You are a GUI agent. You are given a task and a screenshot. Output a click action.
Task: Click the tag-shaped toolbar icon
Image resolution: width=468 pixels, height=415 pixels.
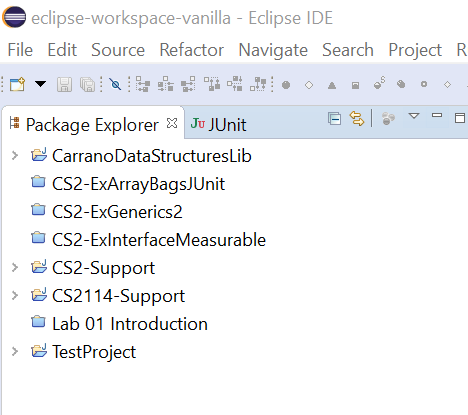401,84
